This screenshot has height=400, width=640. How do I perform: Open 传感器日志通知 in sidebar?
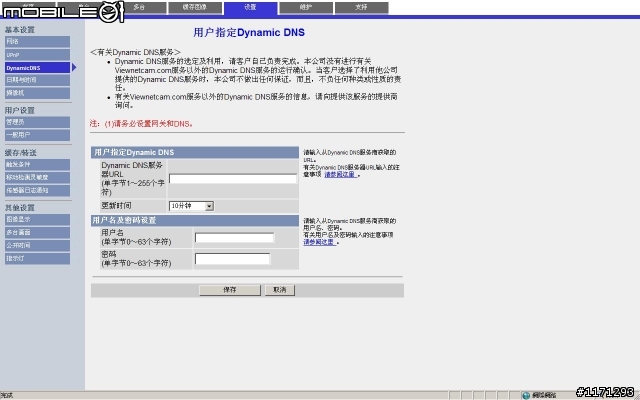click(38, 191)
